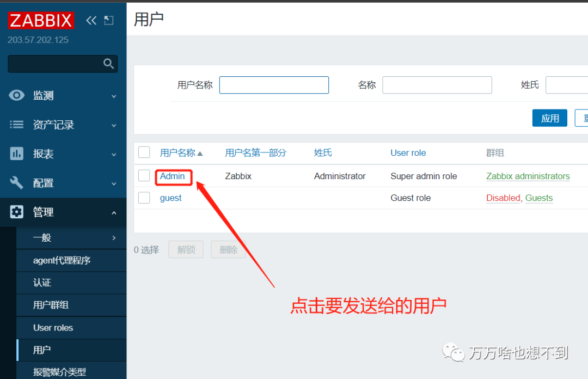The image size is (588, 379).
Task: Select 一般 in the 管理 submenu
Action: point(71,238)
